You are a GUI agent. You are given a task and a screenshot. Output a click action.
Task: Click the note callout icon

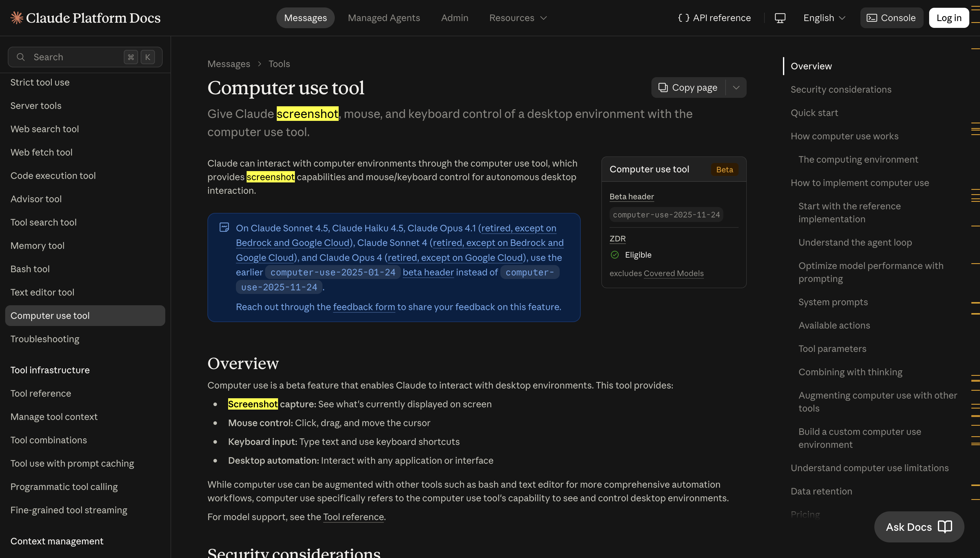coord(224,227)
